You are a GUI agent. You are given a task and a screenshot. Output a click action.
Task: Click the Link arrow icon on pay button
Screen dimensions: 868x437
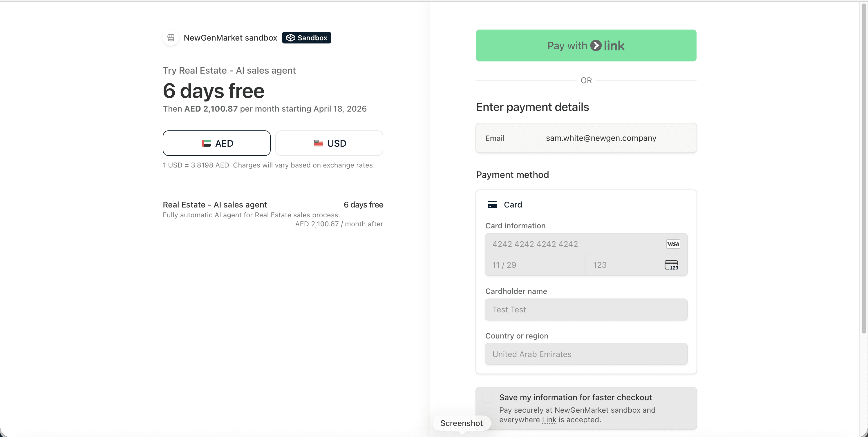coord(596,45)
